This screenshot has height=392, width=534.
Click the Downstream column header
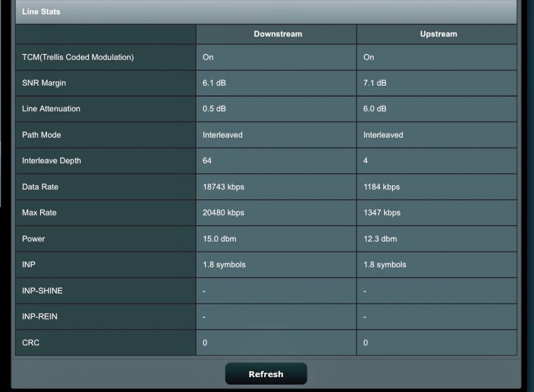click(278, 34)
